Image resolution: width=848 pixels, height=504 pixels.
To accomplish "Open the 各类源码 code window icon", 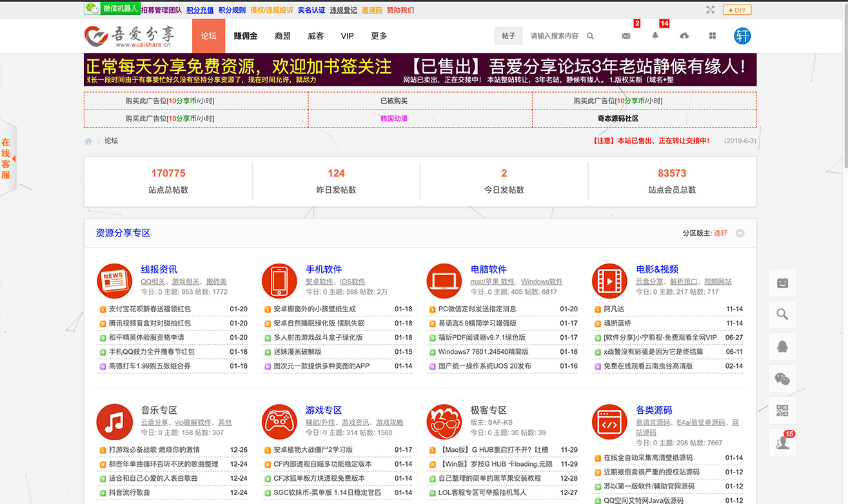I will click(609, 422).
